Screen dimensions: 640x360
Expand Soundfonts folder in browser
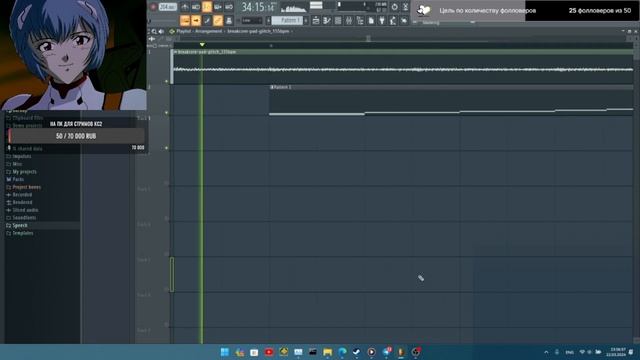pos(24,218)
